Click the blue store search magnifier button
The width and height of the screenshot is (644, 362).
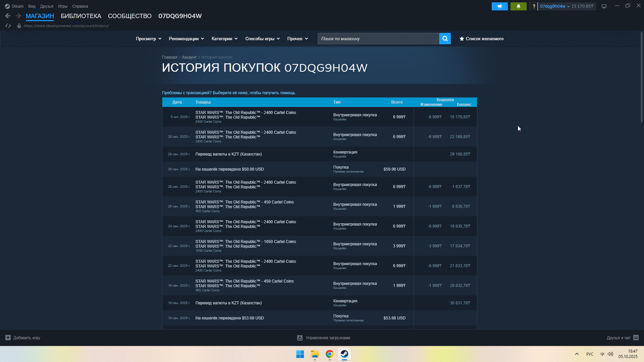(x=445, y=39)
